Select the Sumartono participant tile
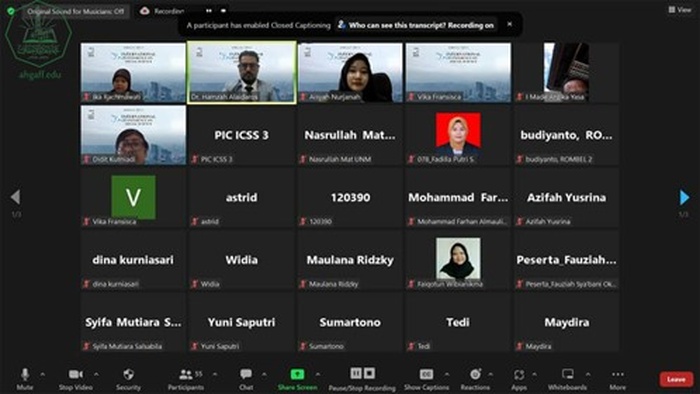 [350, 322]
